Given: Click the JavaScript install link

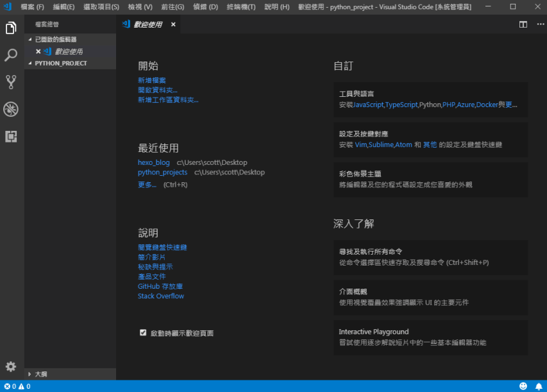Looking at the screenshot, I should click(x=368, y=105).
